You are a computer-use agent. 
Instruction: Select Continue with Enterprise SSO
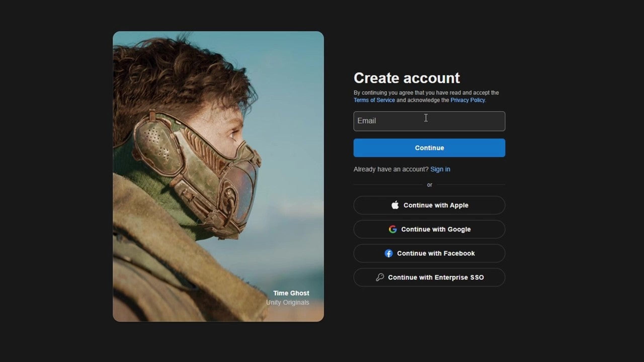coord(429,277)
